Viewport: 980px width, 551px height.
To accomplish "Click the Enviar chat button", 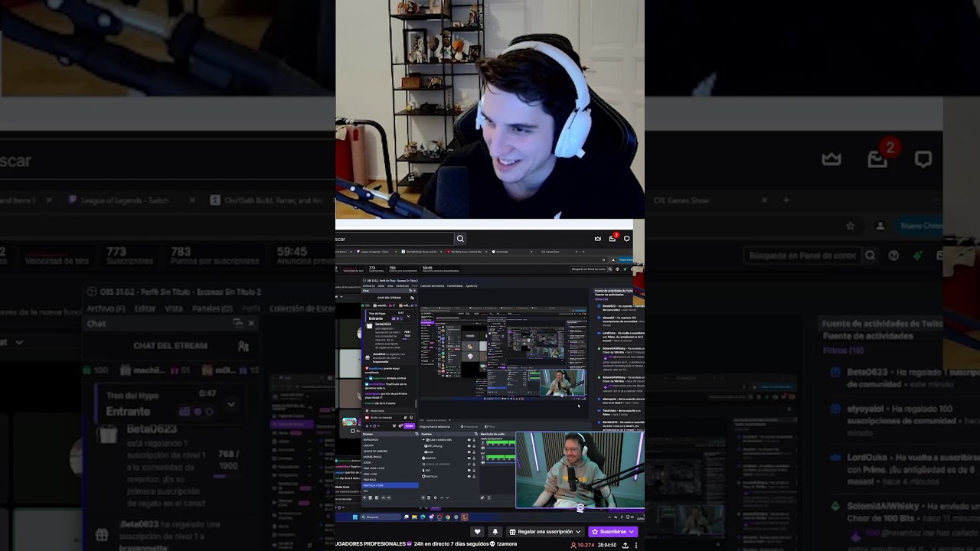I will point(410,425).
